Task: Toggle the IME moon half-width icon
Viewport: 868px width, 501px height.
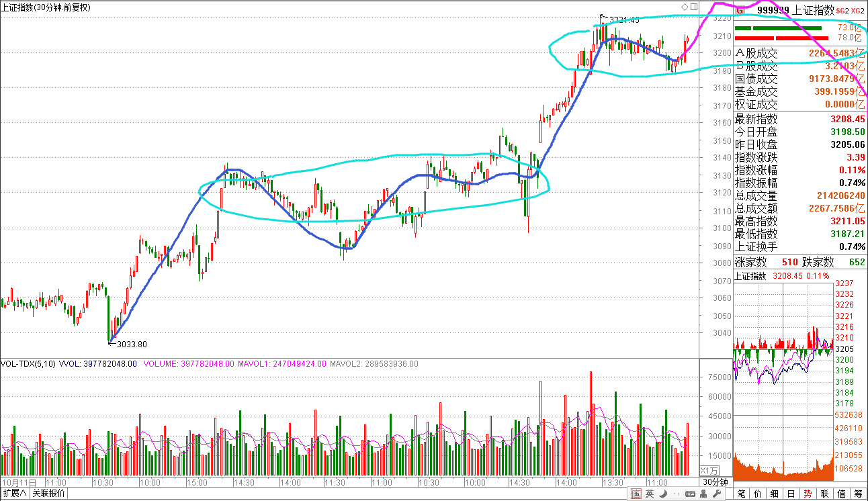Action: click(664, 494)
